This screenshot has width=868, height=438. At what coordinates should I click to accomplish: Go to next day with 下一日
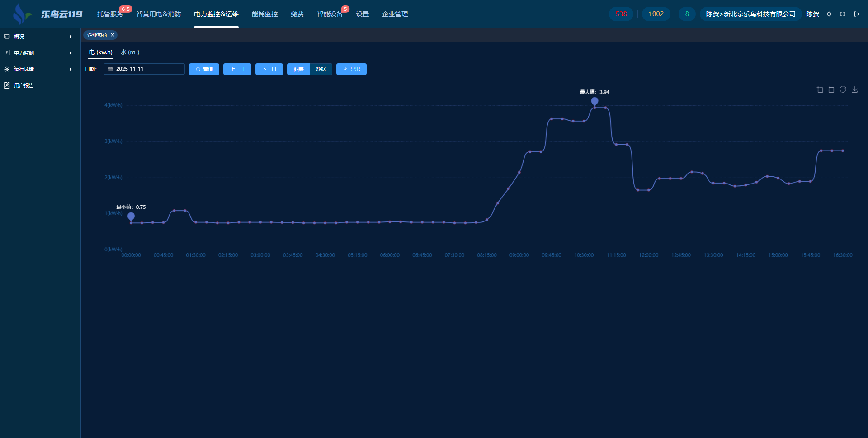(x=269, y=69)
